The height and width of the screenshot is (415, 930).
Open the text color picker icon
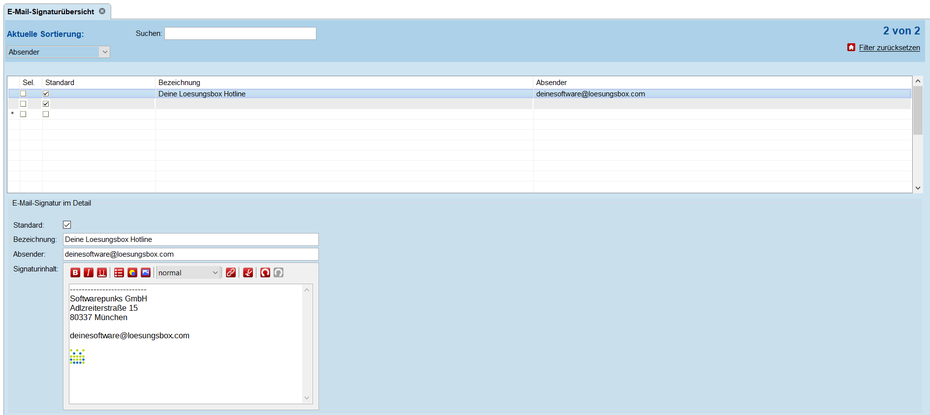click(132, 273)
